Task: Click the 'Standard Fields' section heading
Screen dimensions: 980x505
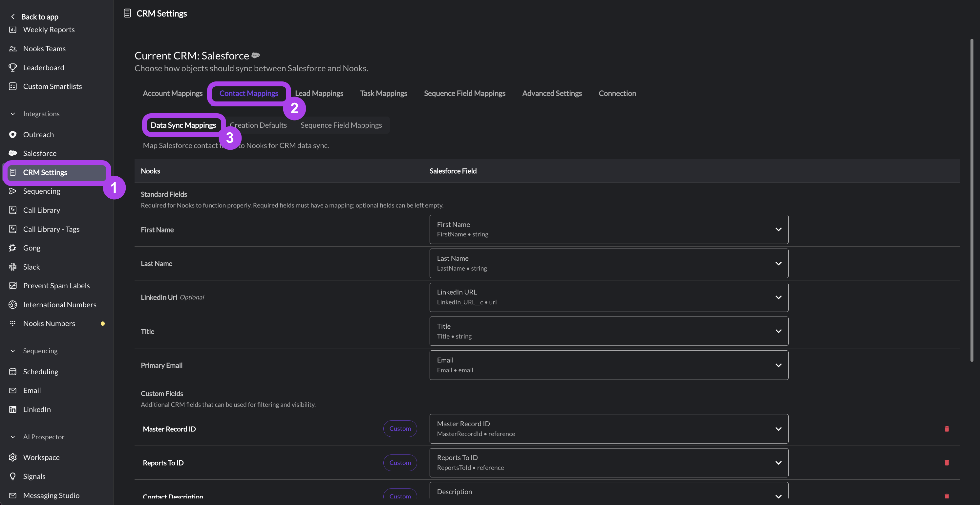Action: 164,194
